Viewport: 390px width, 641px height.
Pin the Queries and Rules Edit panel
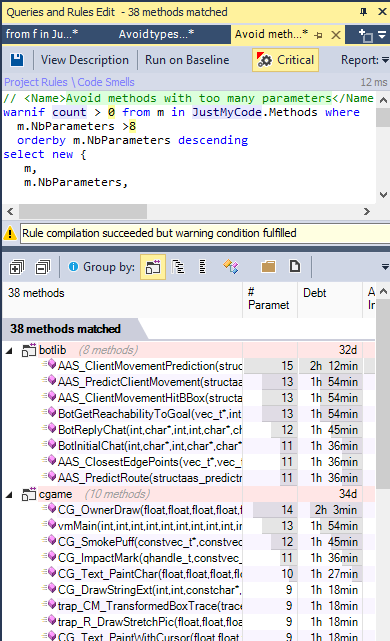363,12
